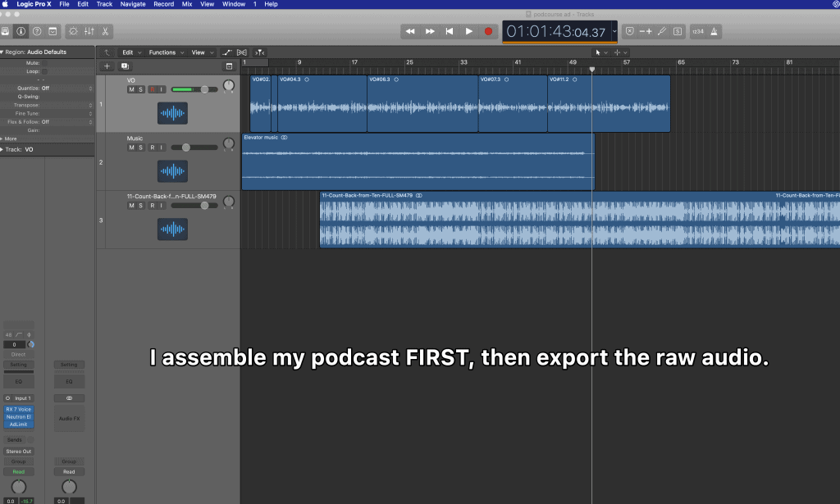Open the Command-click tool menu
840x504 pixels.
pos(620,52)
